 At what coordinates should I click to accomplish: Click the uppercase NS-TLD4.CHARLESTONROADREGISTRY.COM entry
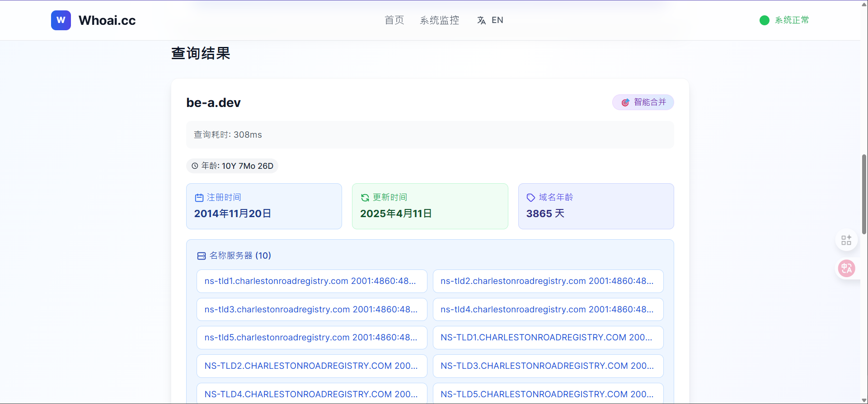tap(312, 394)
